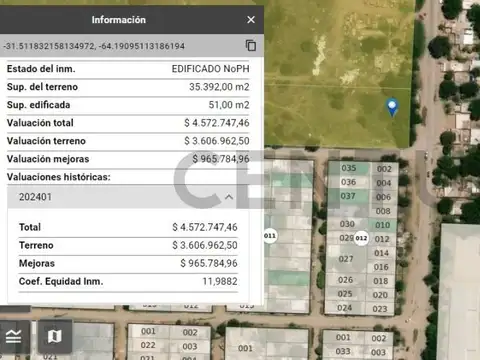Select Valuación terreno amount $ 3.606.962,50
The image size is (480, 360).
[x=217, y=141]
